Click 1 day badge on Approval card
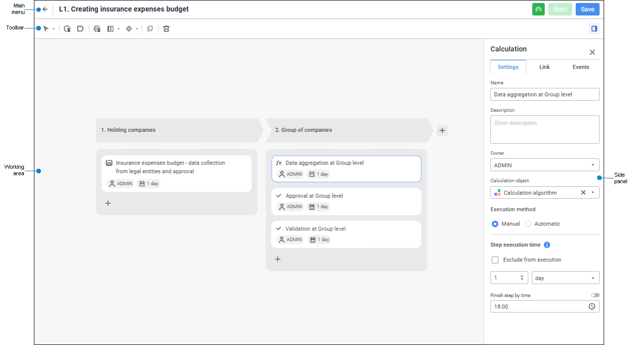The width and height of the screenshot is (644, 345). (318, 207)
